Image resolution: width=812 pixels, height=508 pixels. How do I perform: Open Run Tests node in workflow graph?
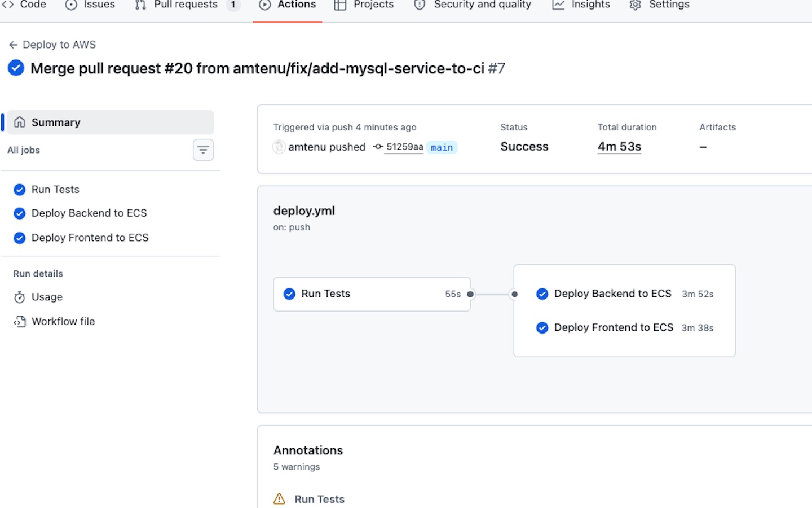pos(372,294)
